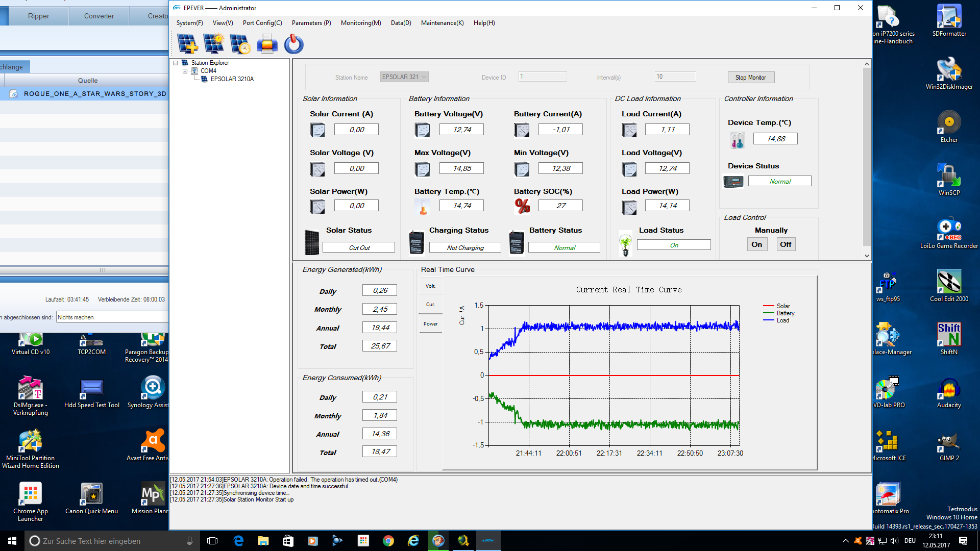This screenshot has width=980, height=551.
Task: Click the add solar station toolbar icon
Action: (x=187, y=44)
